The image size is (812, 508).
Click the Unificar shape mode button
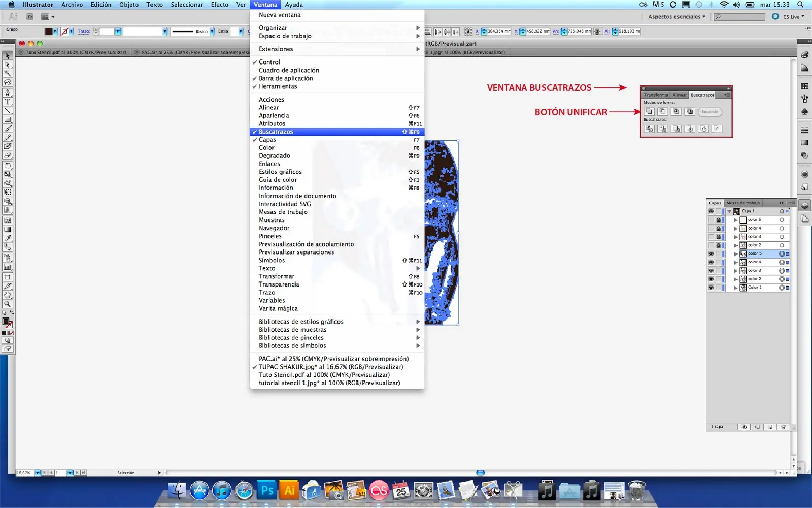click(x=649, y=111)
